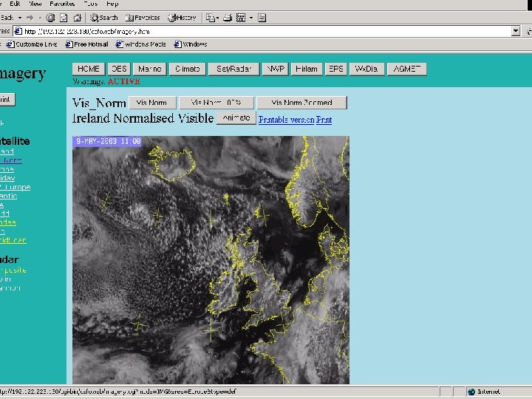Screen dimensions: 532x399
Task: Click the Print link beside Printable version
Action: pyautogui.click(x=324, y=120)
